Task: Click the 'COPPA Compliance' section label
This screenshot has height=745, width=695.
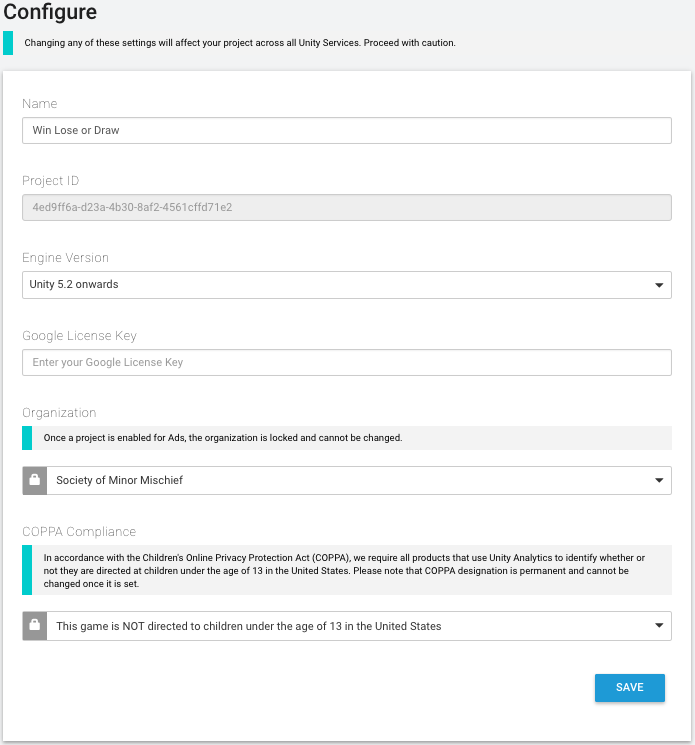Action: click(x=79, y=532)
